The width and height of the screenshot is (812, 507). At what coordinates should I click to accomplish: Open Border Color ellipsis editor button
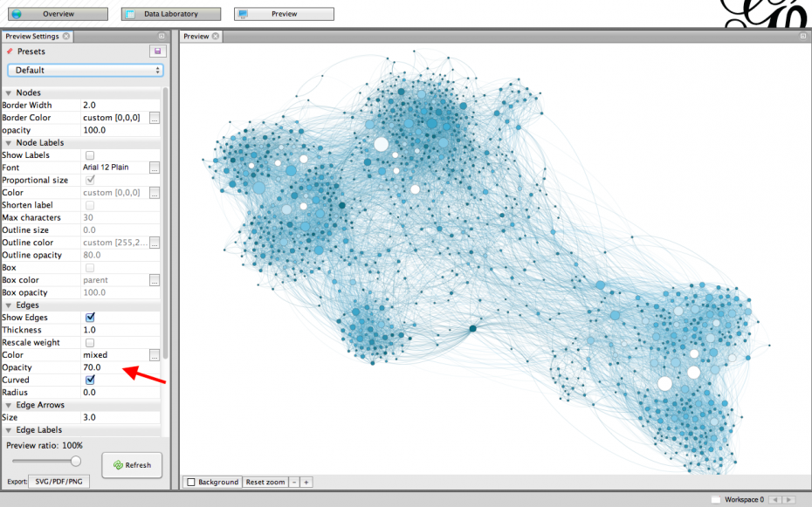[x=155, y=118]
